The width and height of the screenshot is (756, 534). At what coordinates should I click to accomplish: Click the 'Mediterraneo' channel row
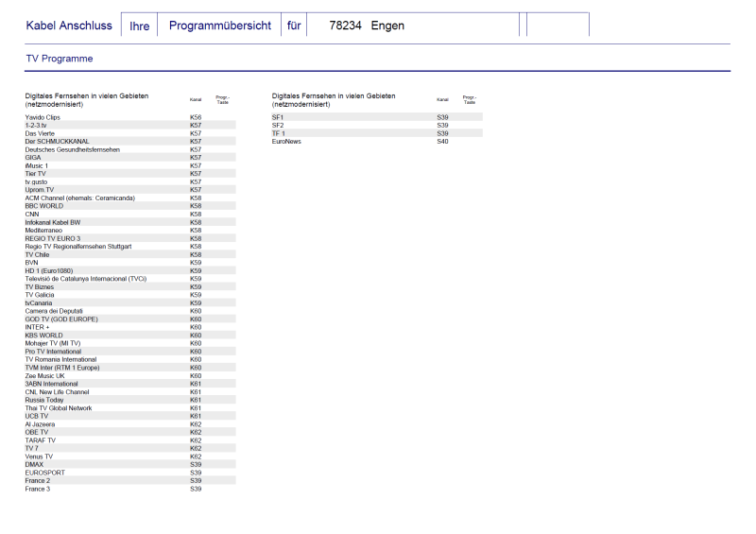tap(130, 231)
